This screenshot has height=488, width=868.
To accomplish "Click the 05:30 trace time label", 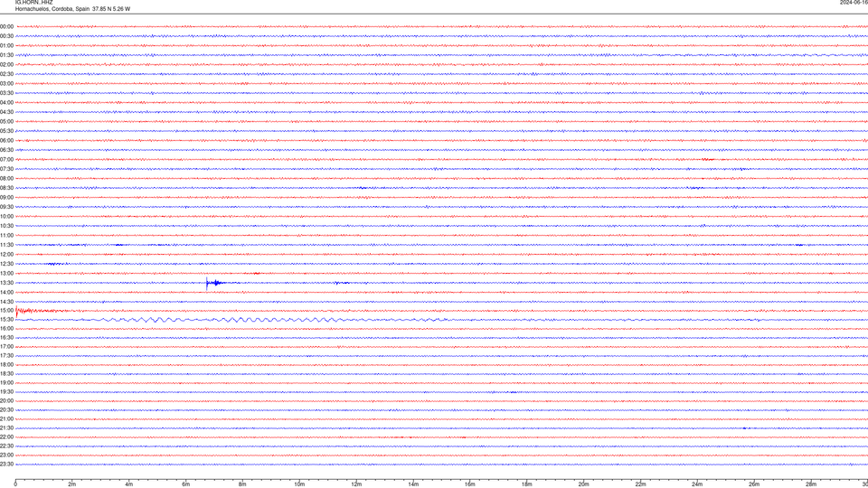I will point(6,131).
